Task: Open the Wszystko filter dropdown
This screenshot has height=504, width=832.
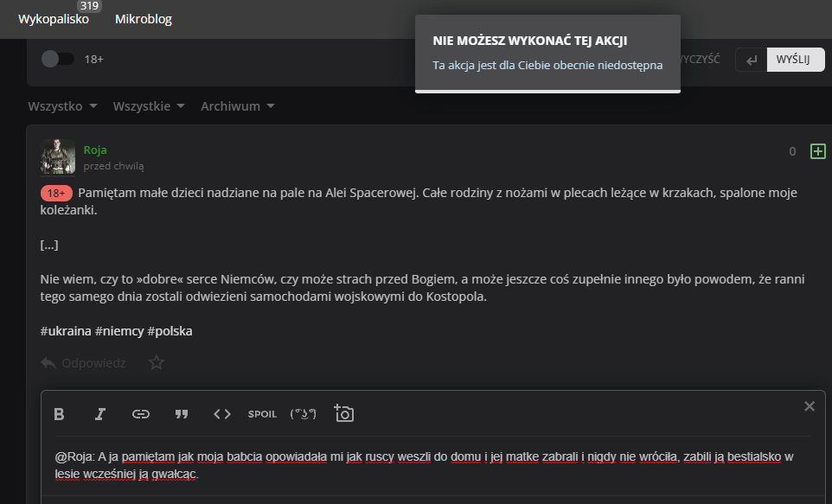Action: click(x=62, y=106)
